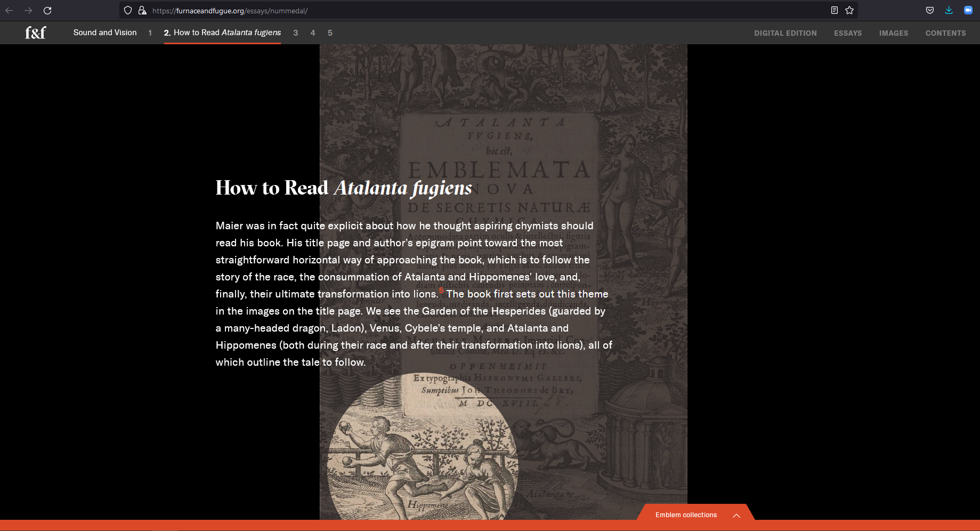Open the Pocket save icon

point(930,10)
